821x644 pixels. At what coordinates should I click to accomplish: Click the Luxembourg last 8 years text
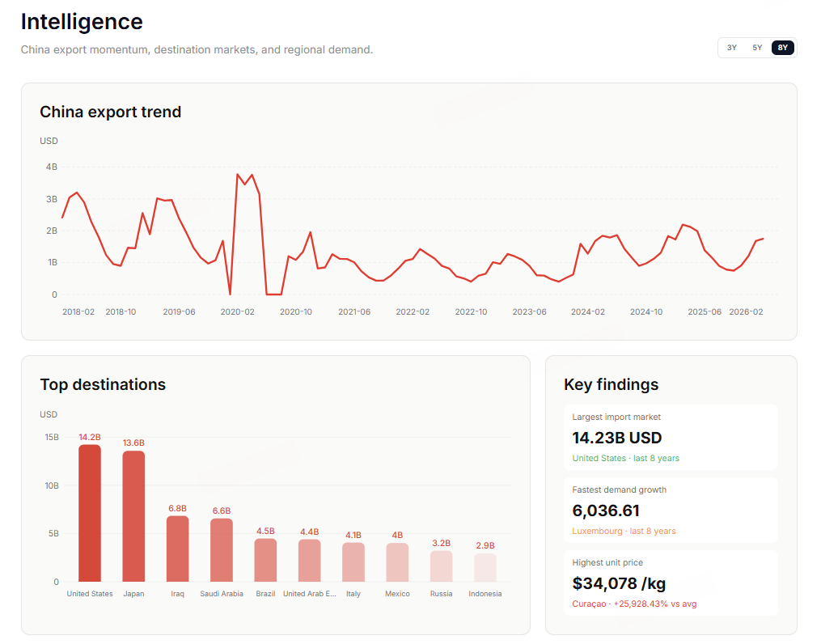tap(624, 531)
